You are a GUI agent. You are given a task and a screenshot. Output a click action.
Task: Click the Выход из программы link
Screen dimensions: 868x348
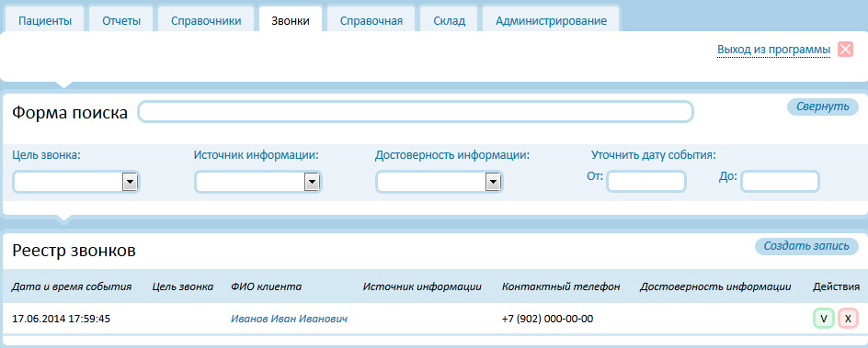pos(774,50)
